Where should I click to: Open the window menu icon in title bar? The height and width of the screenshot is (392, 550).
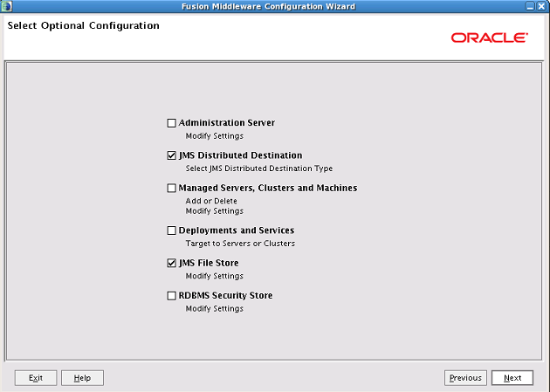tap(6, 6)
